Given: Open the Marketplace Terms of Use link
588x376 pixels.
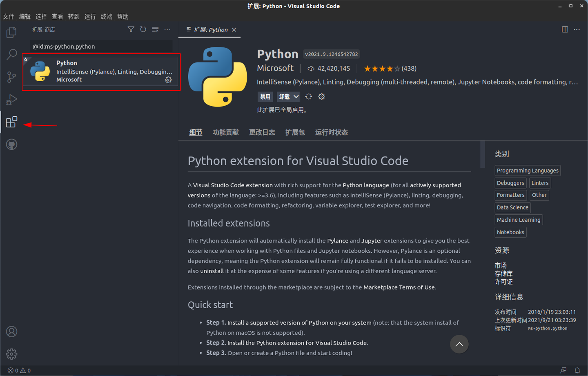Looking at the screenshot, I should tap(399, 287).
